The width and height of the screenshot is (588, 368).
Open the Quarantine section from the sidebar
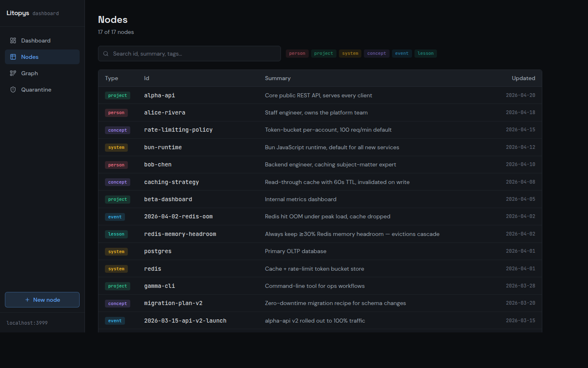(36, 89)
